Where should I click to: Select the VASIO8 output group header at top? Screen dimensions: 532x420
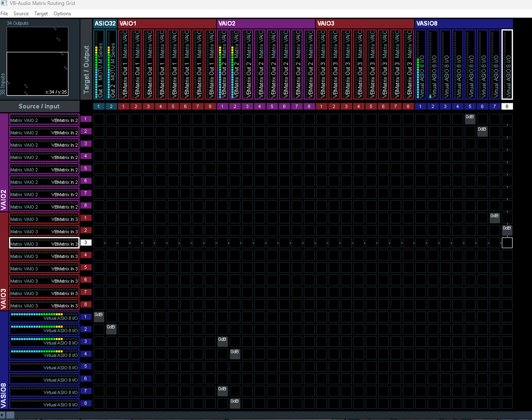tap(464, 23)
